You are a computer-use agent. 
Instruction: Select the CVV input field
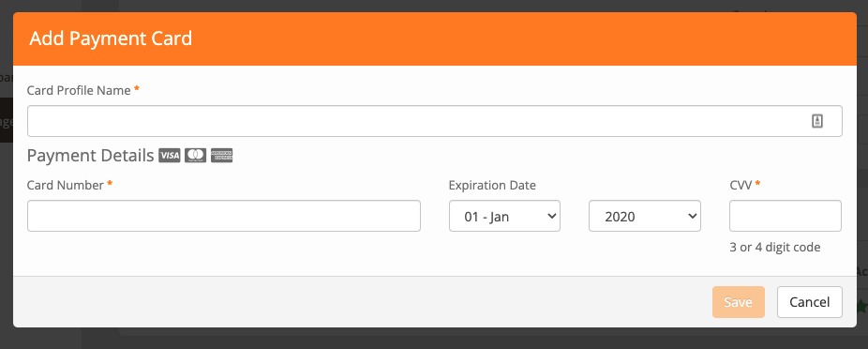point(785,216)
